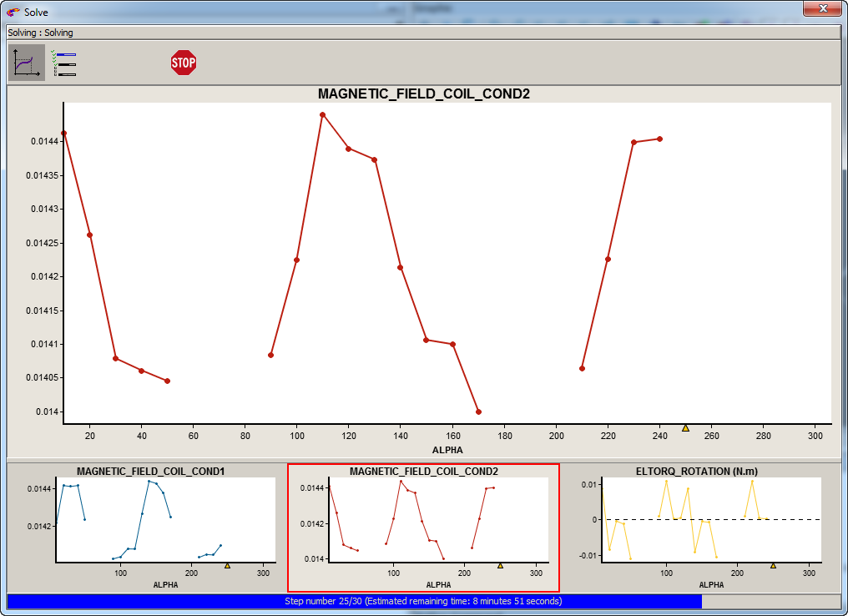Screen dimensions: 848x616
Task: Close the Solve window
Action: pos(823,9)
